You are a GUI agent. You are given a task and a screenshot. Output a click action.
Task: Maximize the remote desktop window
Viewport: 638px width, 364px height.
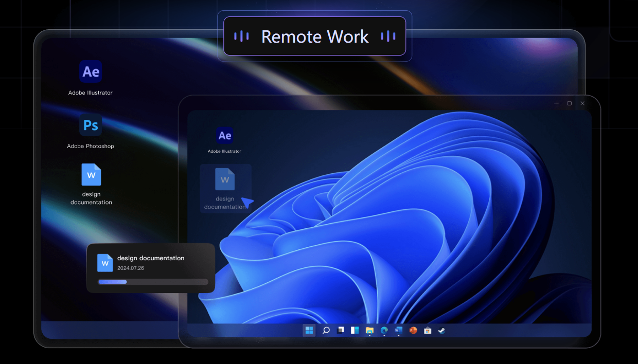[569, 103]
